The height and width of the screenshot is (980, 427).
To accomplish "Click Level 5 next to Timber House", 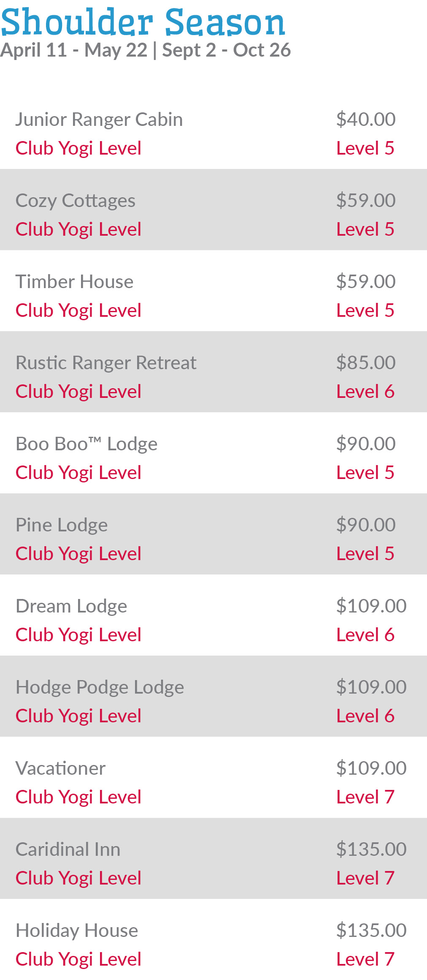I will [365, 310].
